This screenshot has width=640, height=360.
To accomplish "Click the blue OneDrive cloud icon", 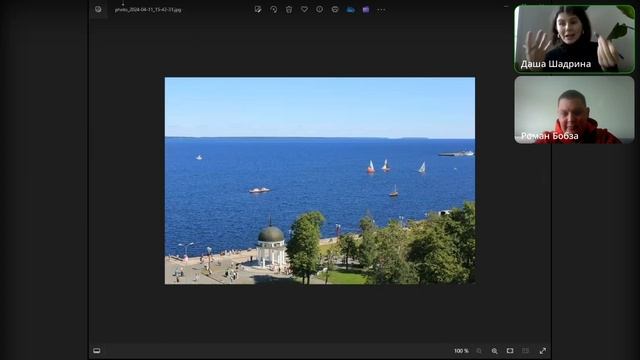I will [x=351, y=9].
